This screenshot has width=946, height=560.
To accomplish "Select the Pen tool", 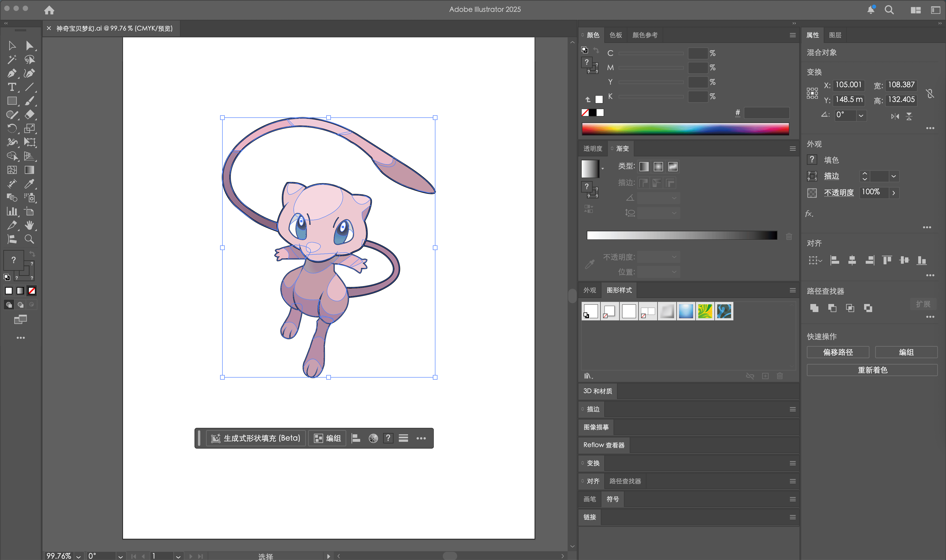I will click(12, 73).
